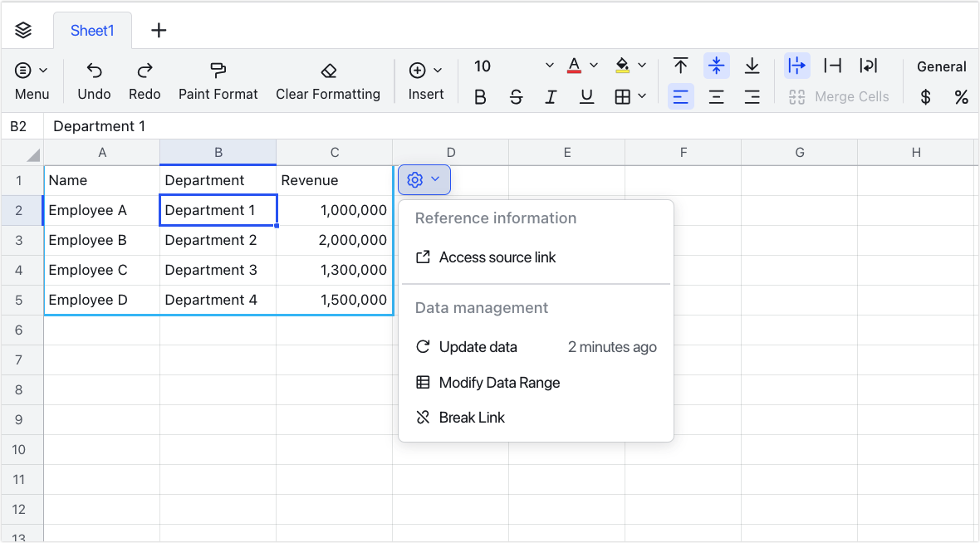Apply strikethrough formatting
Image resolution: width=980 pixels, height=543 pixels.
click(x=516, y=96)
